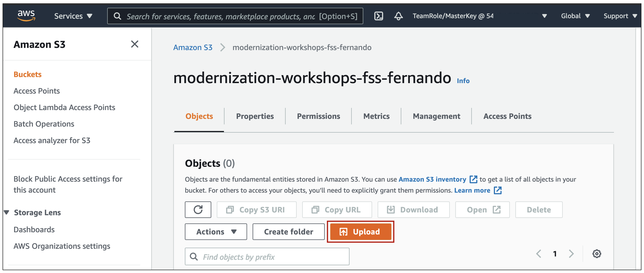Open Block Public Access settings for this account
This screenshot has height=273, width=644.
(68, 184)
